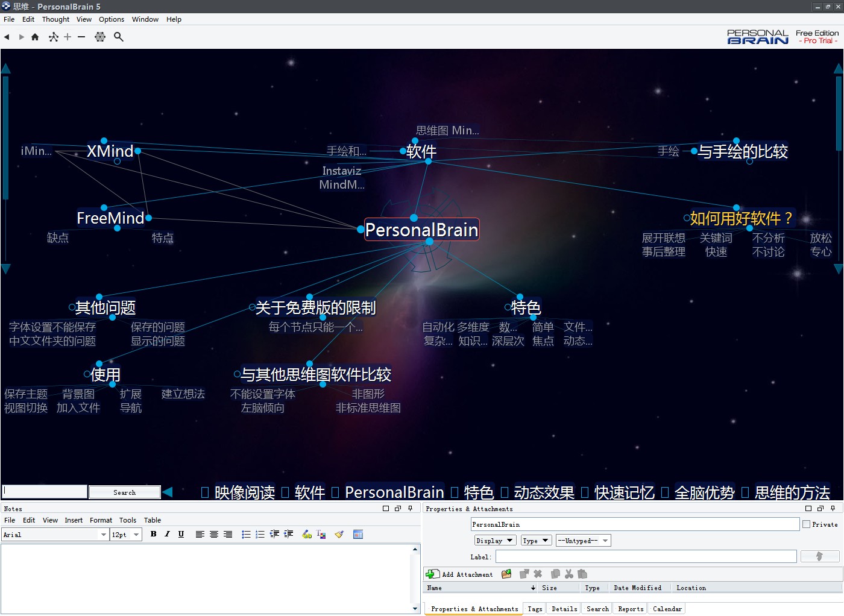This screenshot has height=616, width=844.
Task: Open the brain-shaped icon in toolbar
Action: click(x=100, y=37)
